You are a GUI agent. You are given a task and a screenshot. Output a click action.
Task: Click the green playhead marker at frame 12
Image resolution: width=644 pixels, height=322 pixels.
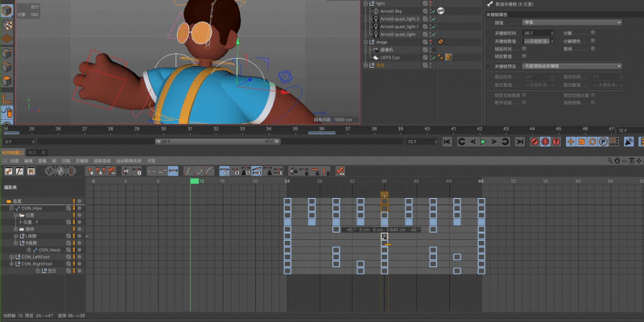pyautogui.click(x=194, y=181)
